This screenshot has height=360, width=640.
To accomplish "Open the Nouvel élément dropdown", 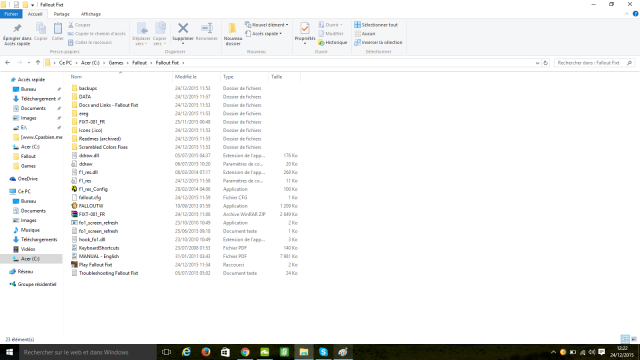I will pos(267,25).
